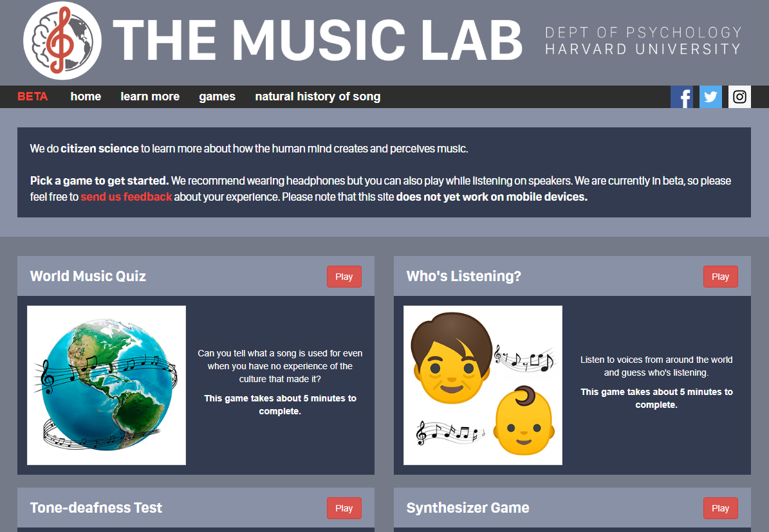Play the Tone-deafness Test
The width and height of the screenshot is (769, 532).
(344, 508)
